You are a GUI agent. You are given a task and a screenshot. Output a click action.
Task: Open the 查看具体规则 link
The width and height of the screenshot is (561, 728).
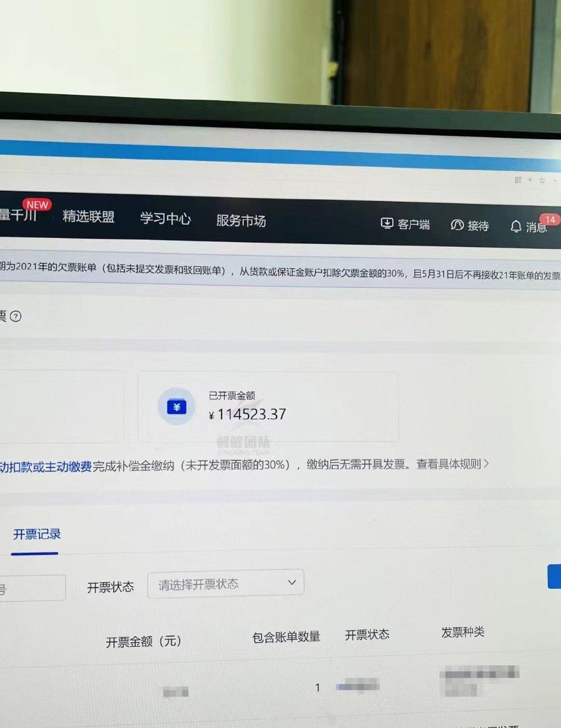click(x=453, y=464)
